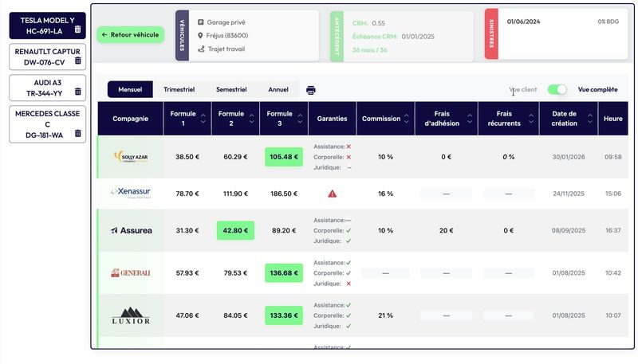Click Luxior Formule 1 price 47.06 €
This screenshot has height=364, width=638.
tap(187, 315)
